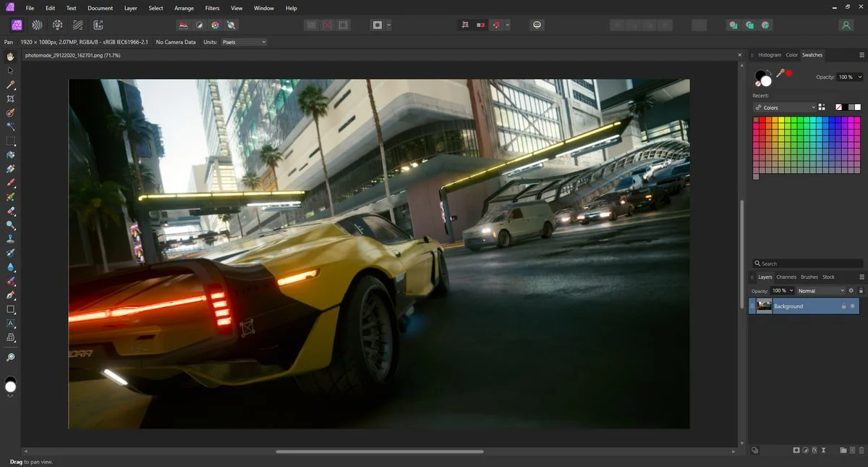The height and width of the screenshot is (467, 868).
Task: Open the Layers opacity 100% dropdown
Action: coord(783,290)
